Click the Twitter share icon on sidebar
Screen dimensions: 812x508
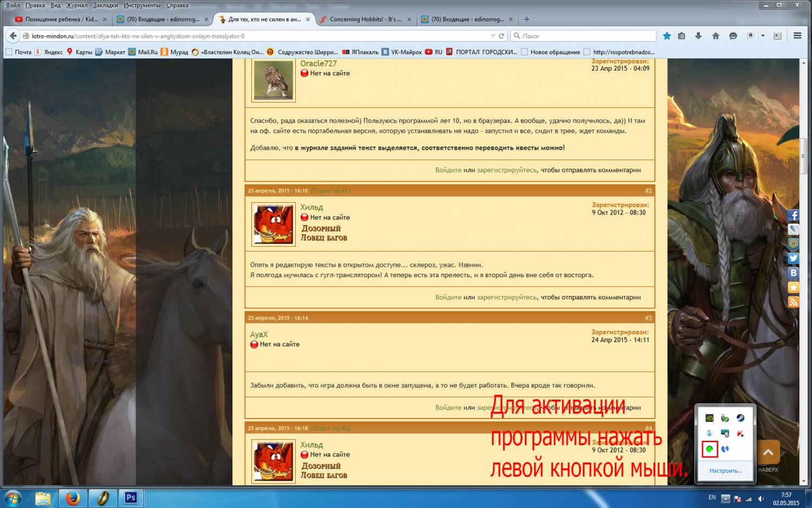coord(793,259)
